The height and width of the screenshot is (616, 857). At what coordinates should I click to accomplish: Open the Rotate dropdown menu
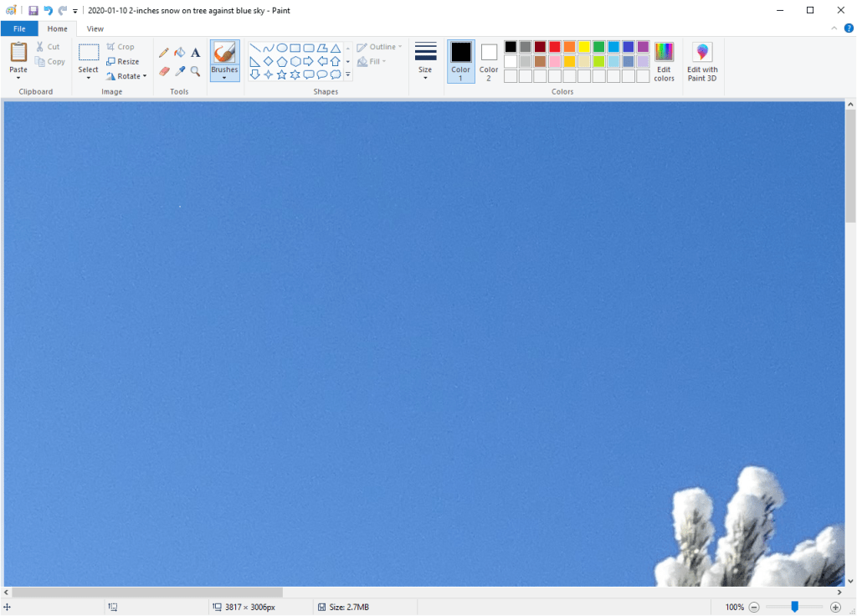(126, 76)
